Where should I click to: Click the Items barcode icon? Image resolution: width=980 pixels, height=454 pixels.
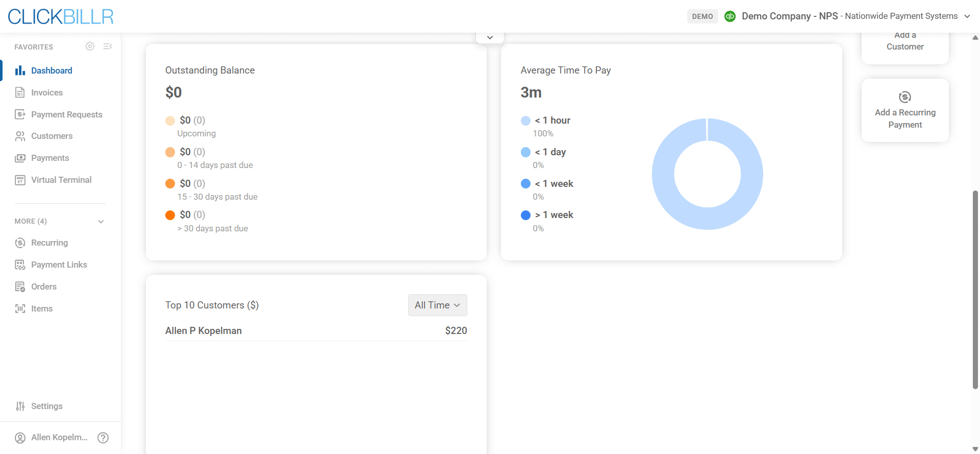(x=20, y=309)
